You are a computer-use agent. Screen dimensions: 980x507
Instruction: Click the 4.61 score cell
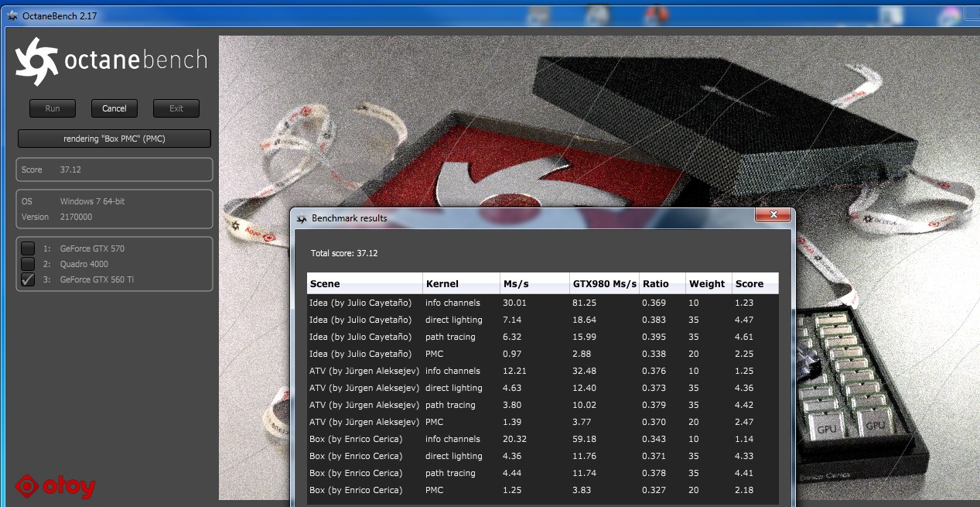click(743, 337)
